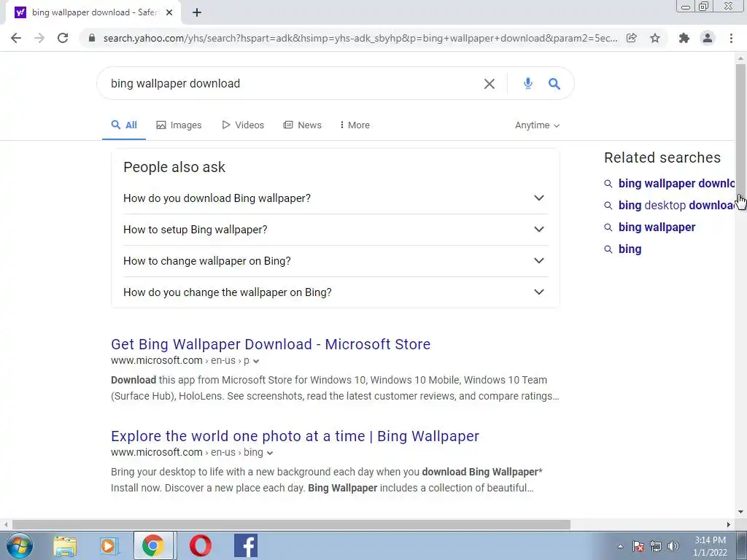The width and height of the screenshot is (747, 560).
Task: Click the padlock site info icon
Action: 92,38
